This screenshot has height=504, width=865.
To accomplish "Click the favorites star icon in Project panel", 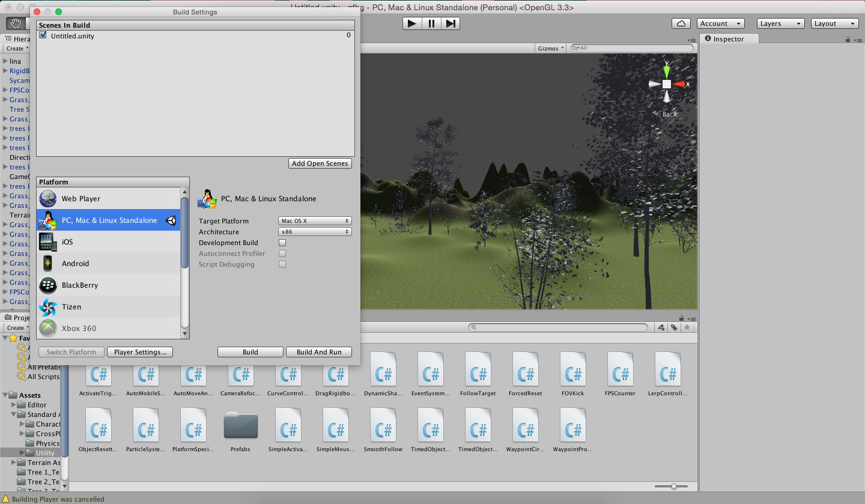I will click(x=687, y=327).
